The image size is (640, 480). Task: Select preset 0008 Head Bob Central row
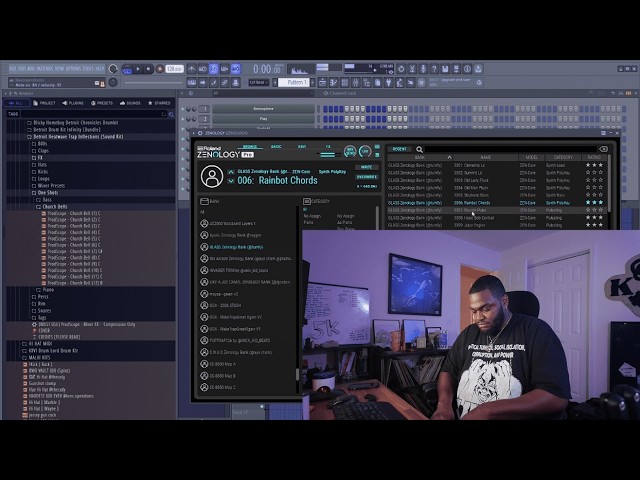point(496,218)
